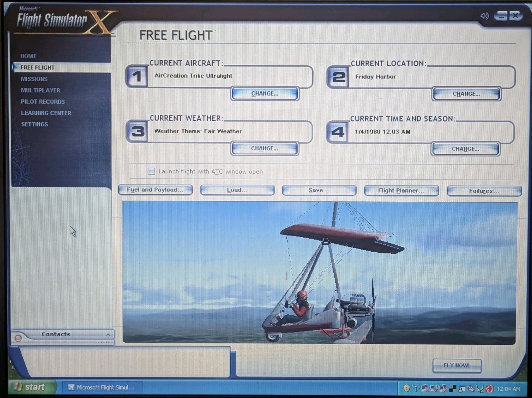Click the wireless antenna tray icon
This screenshot has height=398, width=532.
click(x=416, y=388)
